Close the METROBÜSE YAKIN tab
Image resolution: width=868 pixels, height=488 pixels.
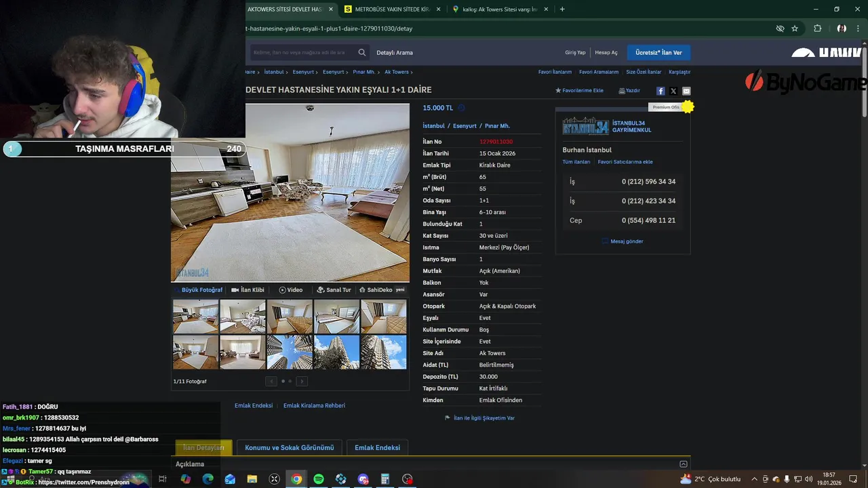point(439,9)
